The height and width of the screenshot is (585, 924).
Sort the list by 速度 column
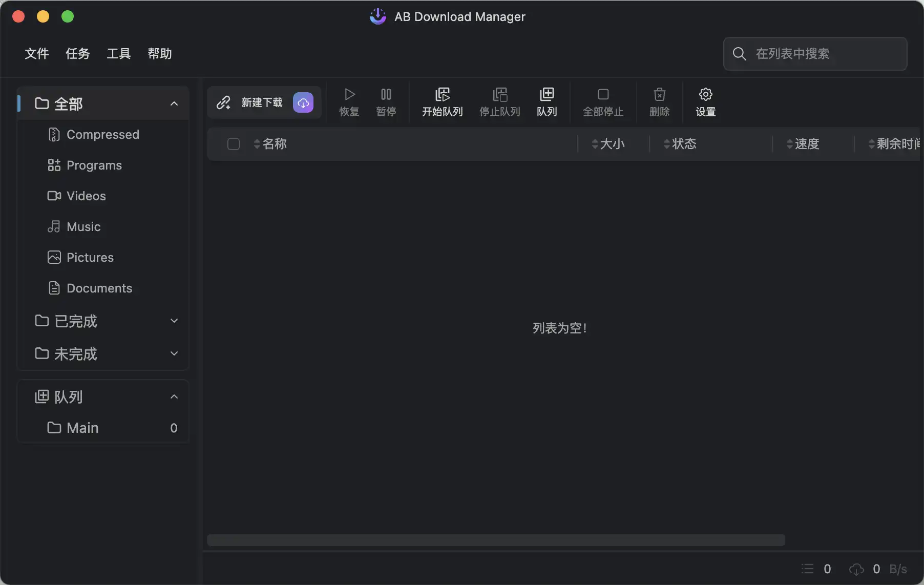pyautogui.click(x=803, y=144)
